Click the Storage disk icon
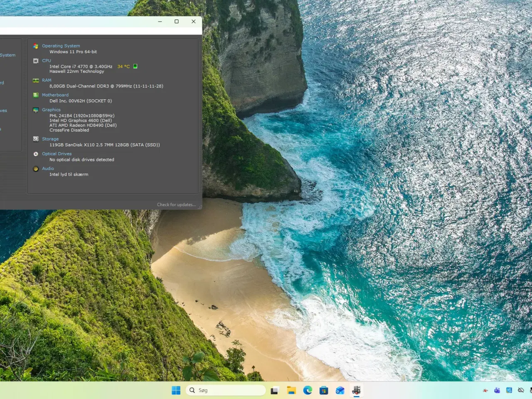 (x=36, y=139)
